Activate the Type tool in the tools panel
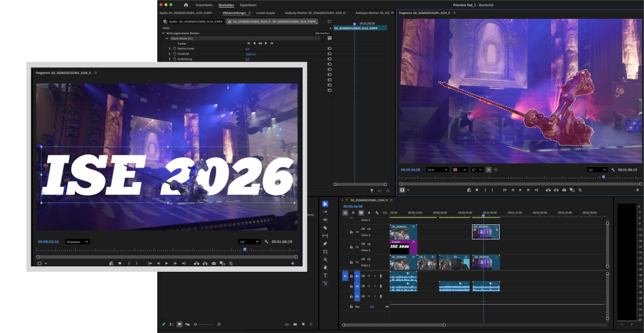The image size is (644, 333). (x=325, y=275)
